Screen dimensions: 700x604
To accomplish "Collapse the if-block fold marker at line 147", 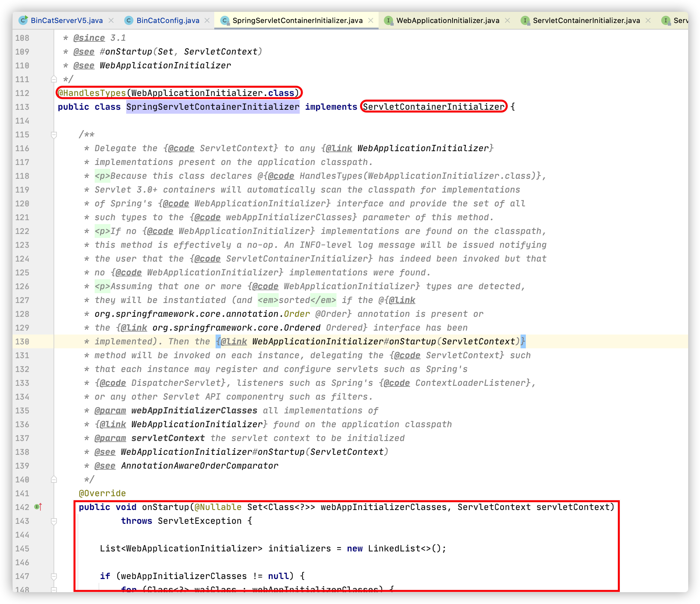I will (x=54, y=576).
